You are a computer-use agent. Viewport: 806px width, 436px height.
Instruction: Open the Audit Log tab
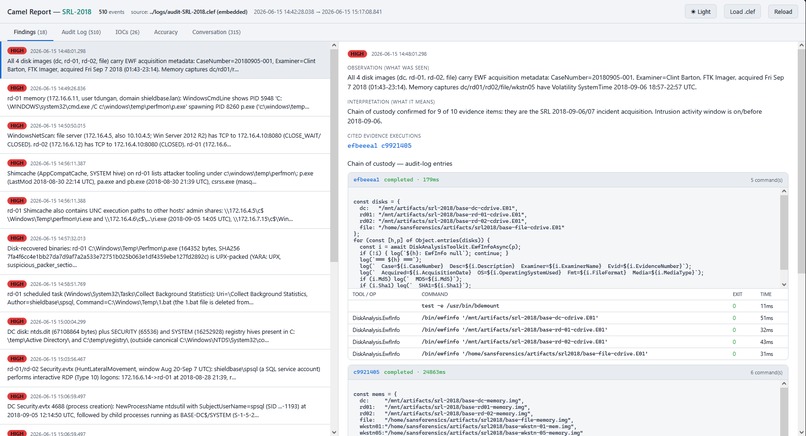coord(81,32)
